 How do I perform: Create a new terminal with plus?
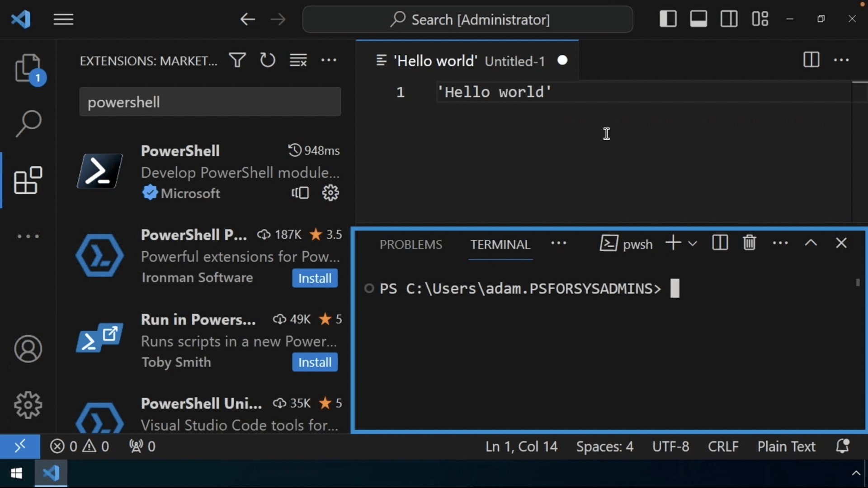point(673,243)
